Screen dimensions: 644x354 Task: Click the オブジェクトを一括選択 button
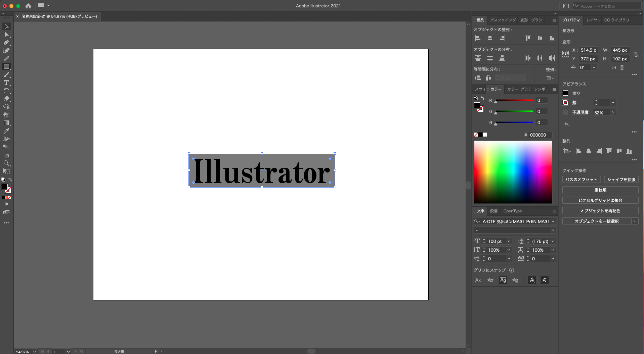[597, 221]
